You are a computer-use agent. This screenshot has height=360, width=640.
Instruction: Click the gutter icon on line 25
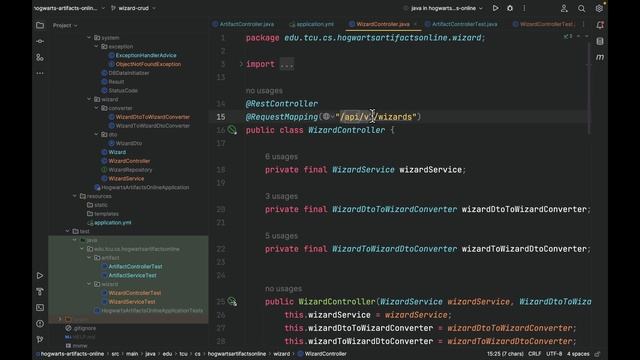pos(232,302)
